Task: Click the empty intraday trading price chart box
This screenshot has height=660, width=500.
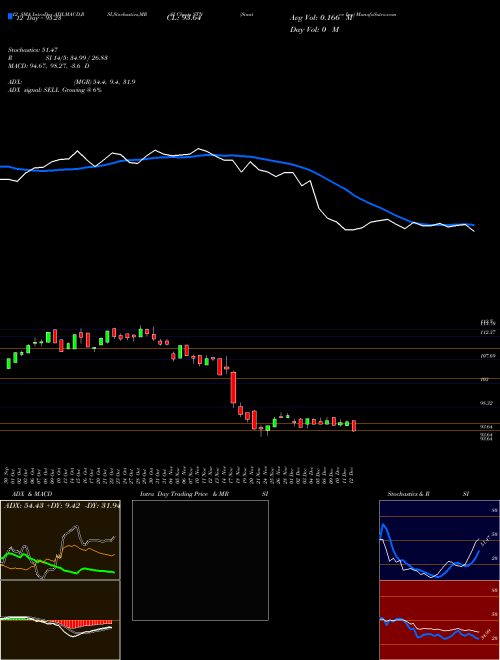Action: (200, 560)
